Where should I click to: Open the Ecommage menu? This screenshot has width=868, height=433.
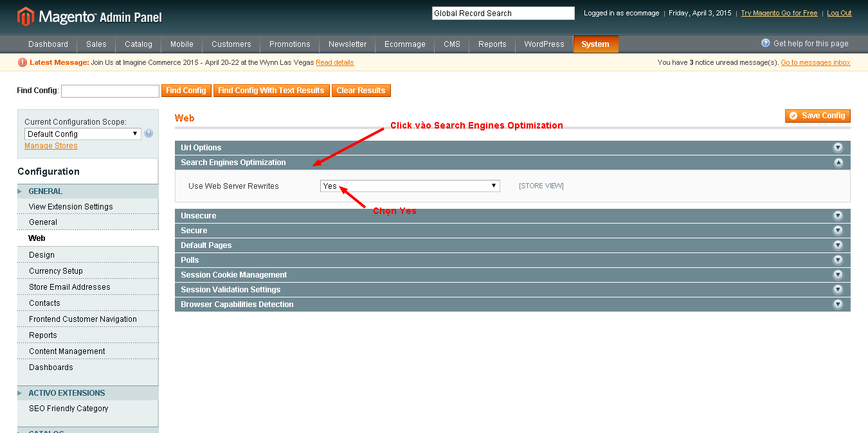click(405, 44)
